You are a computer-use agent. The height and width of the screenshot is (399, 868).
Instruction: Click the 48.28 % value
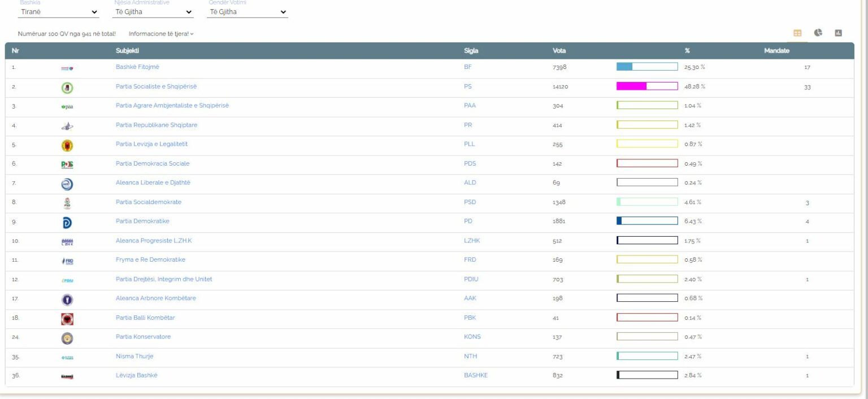point(695,87)
